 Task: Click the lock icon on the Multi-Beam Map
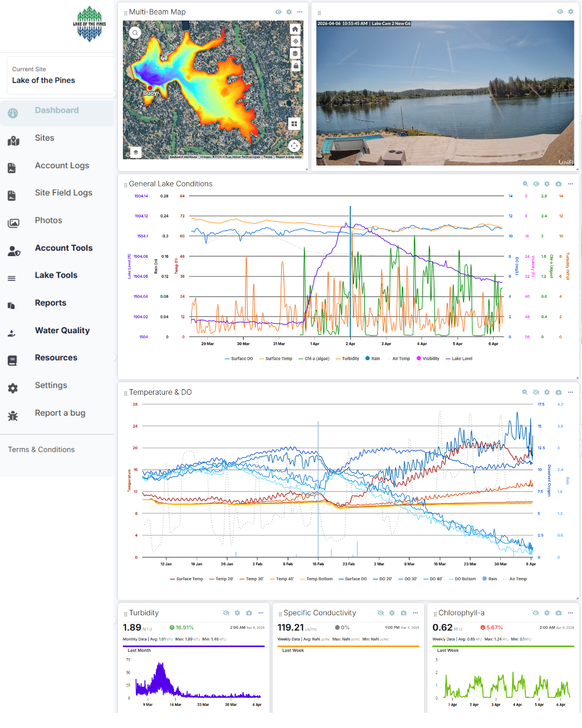[x=295, y=65]
